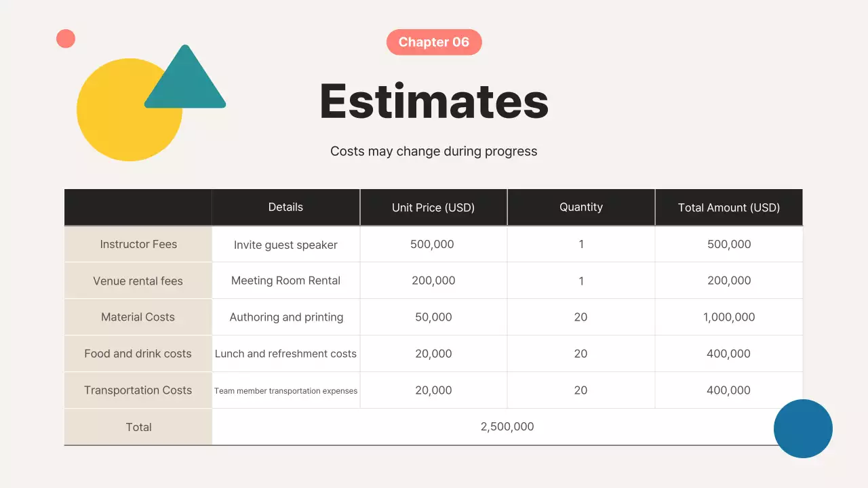868x488 pixels.
Task: Select the Estimates title text
Action: 434,101
